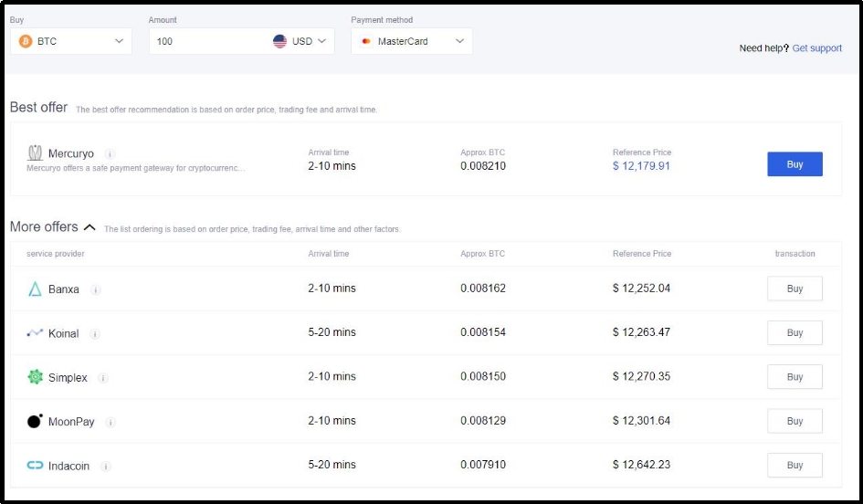Click Buy for the Banxa offer
The height and width of the screenshot is (504, 863).
[795, 289]
